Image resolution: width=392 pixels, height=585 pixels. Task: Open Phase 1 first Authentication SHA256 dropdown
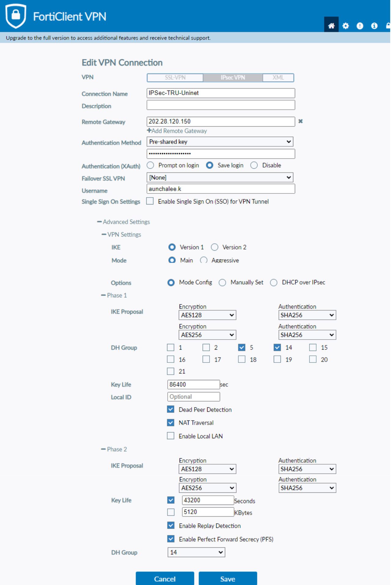point(307,315)
